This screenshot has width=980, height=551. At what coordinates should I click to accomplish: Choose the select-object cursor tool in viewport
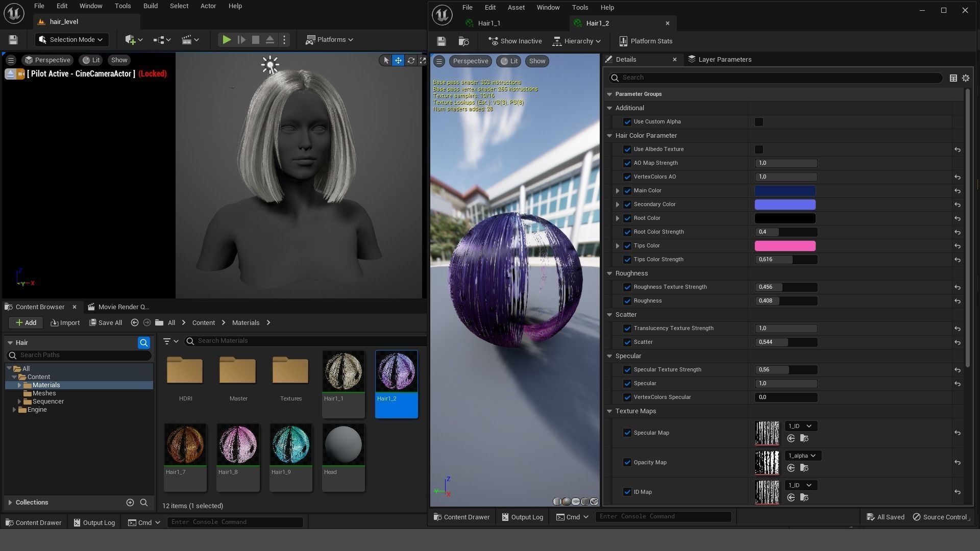tap(386, 60)
